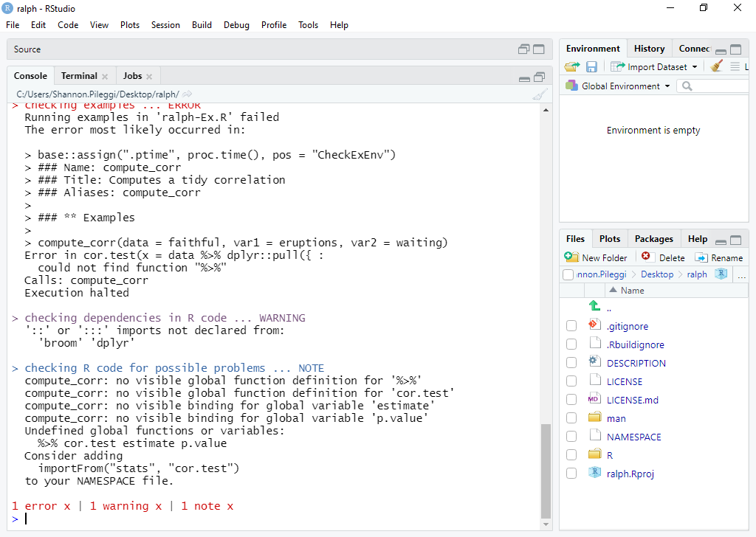Maximize the Files pane
This screenshot has height=537, width=756.
click(736, 240)
